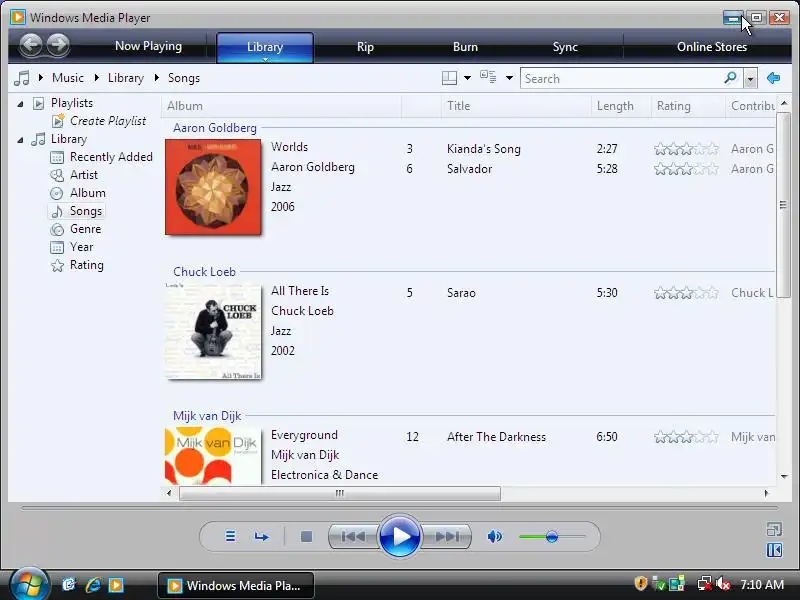Toggle shuffle mode
This screenshot has height=600, width=800.
click(231, 536)
